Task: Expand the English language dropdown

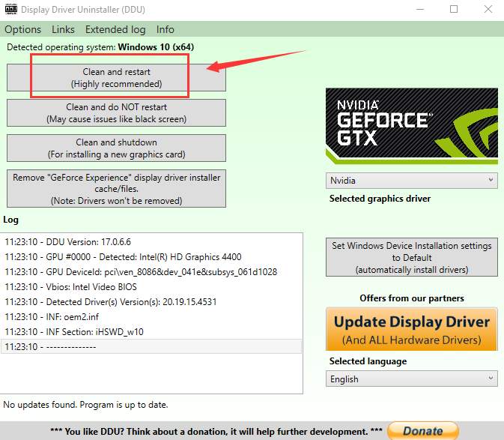Action: pos(412,379)
